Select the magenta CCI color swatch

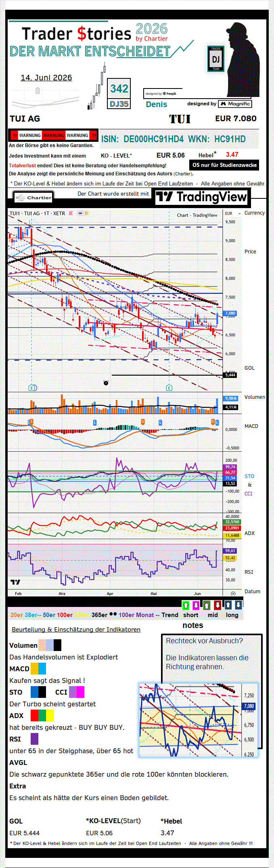point(80,692)
